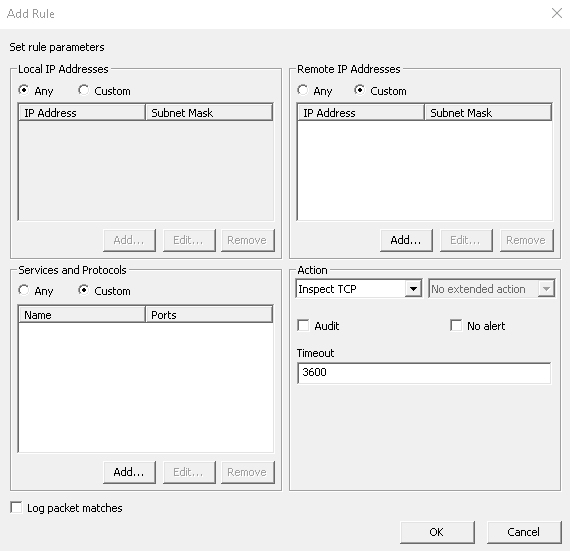Cancel the Add Rule dialog

[524, 532]
